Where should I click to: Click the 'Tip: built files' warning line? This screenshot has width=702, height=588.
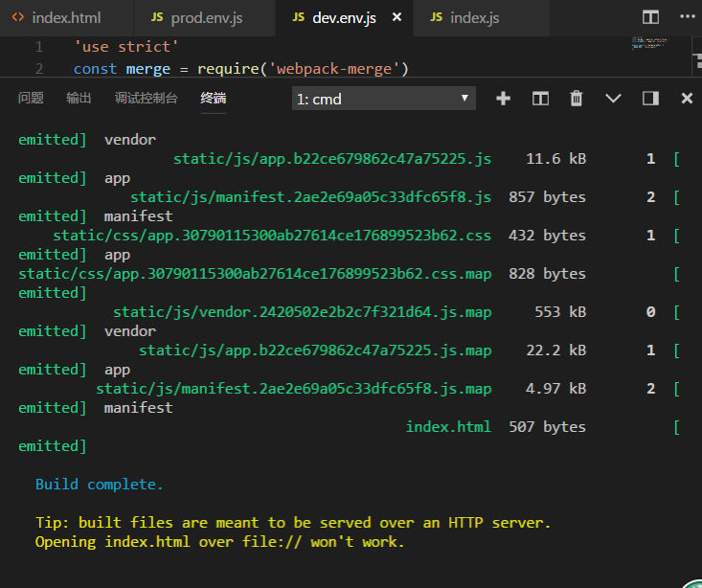pos(293,523)
